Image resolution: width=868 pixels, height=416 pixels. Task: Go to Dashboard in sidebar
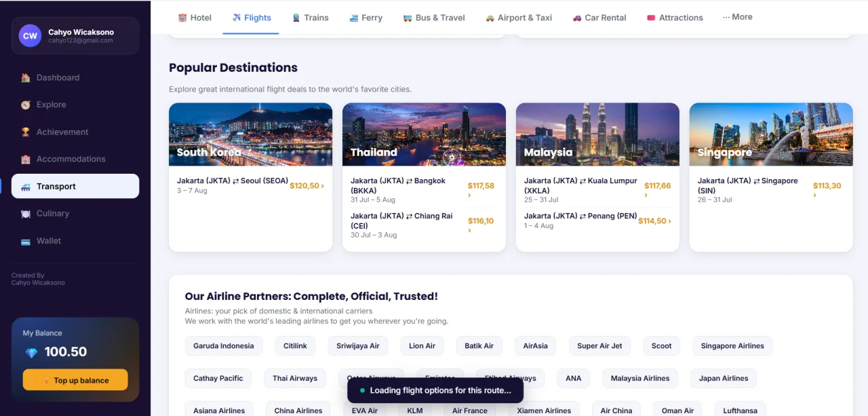[75, 77]
